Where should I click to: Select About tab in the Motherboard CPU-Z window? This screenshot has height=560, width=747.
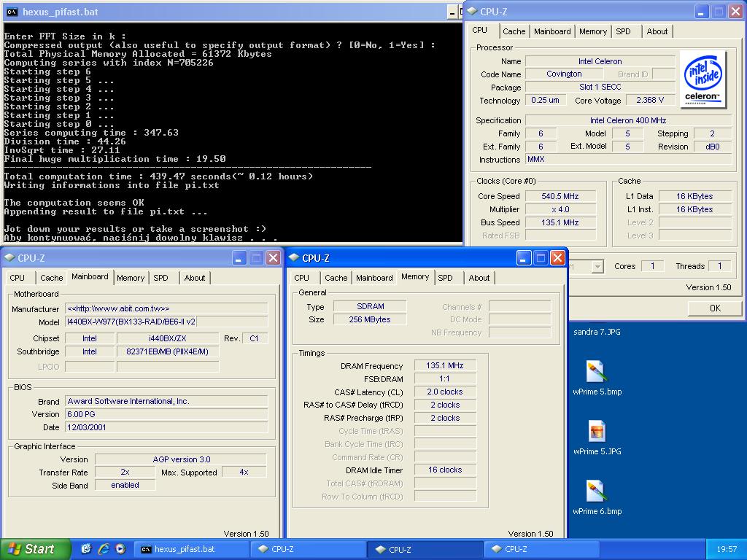point(194,278)
